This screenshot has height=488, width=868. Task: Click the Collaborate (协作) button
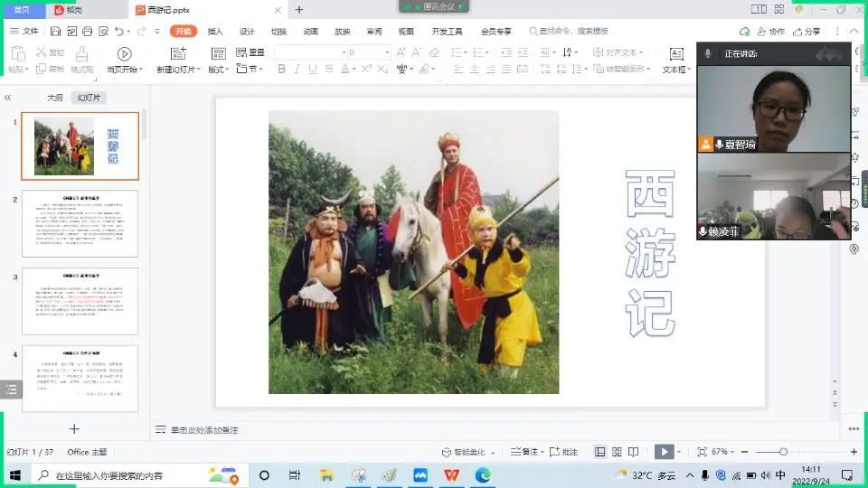(771, 32)
